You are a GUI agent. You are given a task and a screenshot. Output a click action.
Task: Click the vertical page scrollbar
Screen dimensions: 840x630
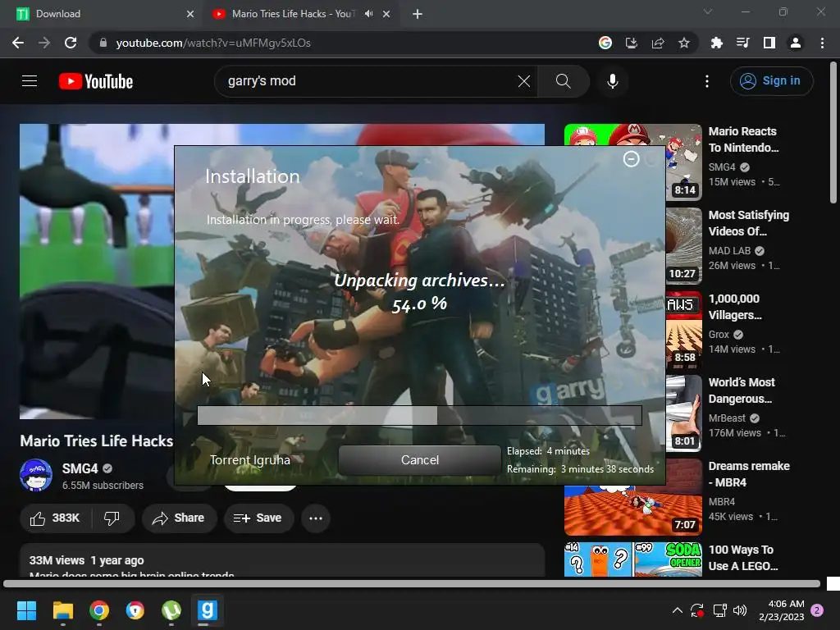[833, 133]
